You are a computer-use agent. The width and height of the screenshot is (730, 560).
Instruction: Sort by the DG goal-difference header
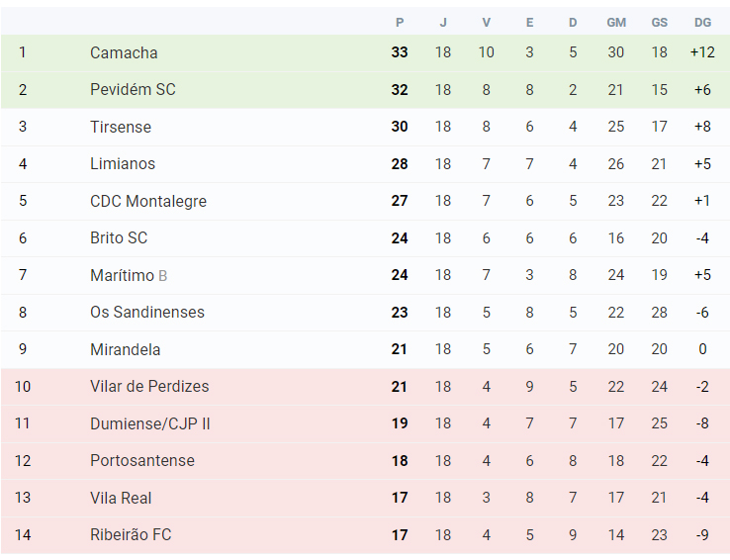tap(702, 23)
